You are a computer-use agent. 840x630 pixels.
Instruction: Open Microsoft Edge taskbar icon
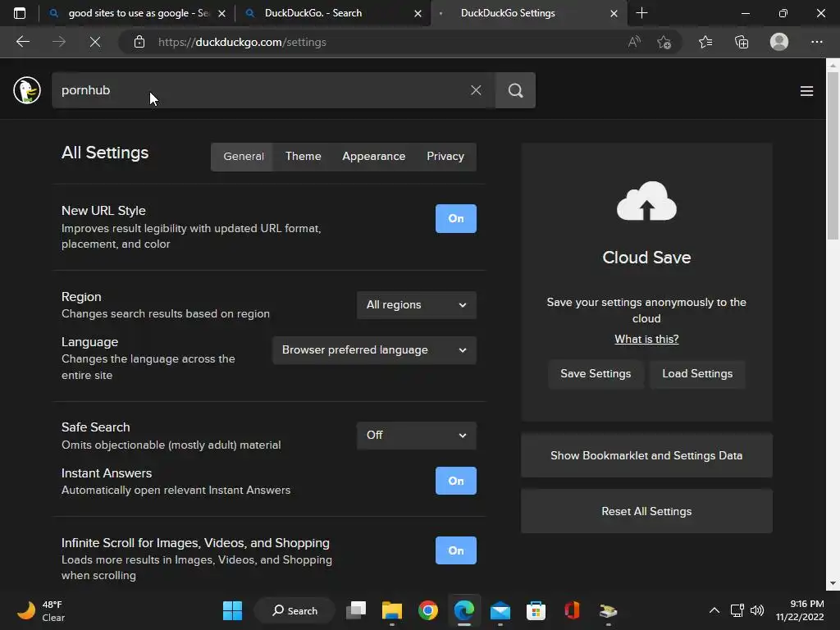[464, 610]
